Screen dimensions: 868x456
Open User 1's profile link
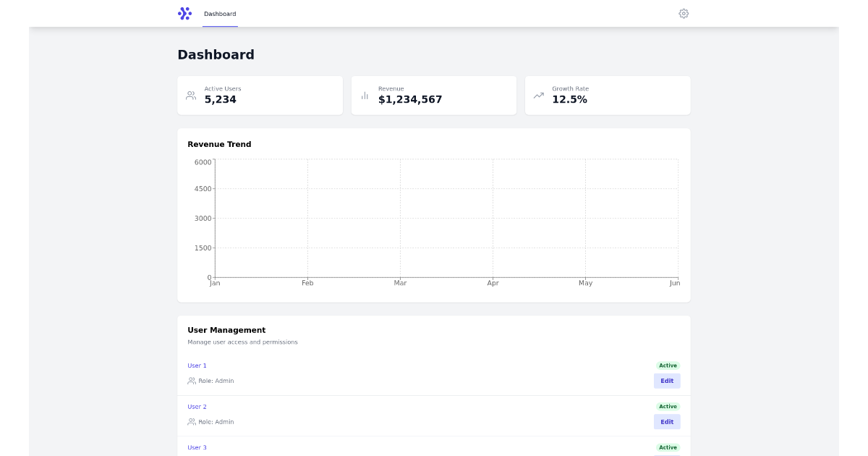tap(197, 366)
